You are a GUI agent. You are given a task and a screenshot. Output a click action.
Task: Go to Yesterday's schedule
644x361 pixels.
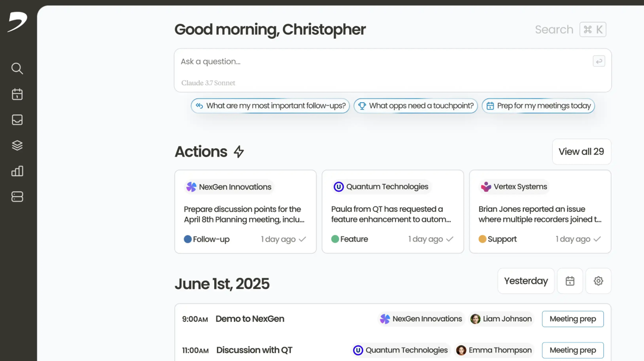click(526, 281)
